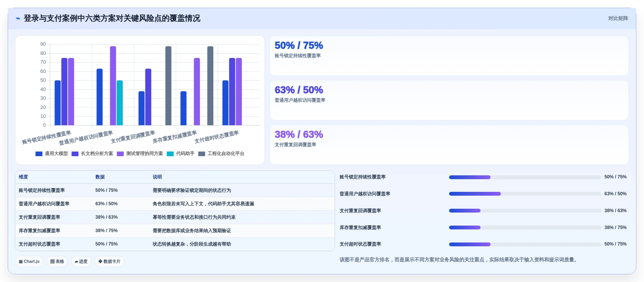Image resolution: width=644 pixels, height=282 pixels.
Task: Click progress bar for 支付重复回调覆盖率
Action: (525, 211)
